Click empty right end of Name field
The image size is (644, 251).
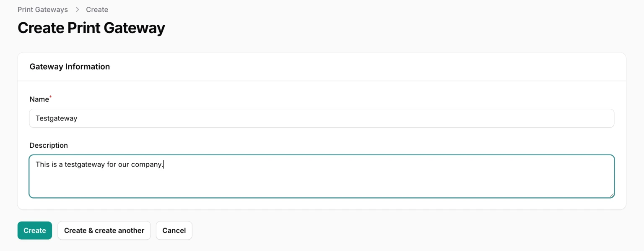pos(545,118)
